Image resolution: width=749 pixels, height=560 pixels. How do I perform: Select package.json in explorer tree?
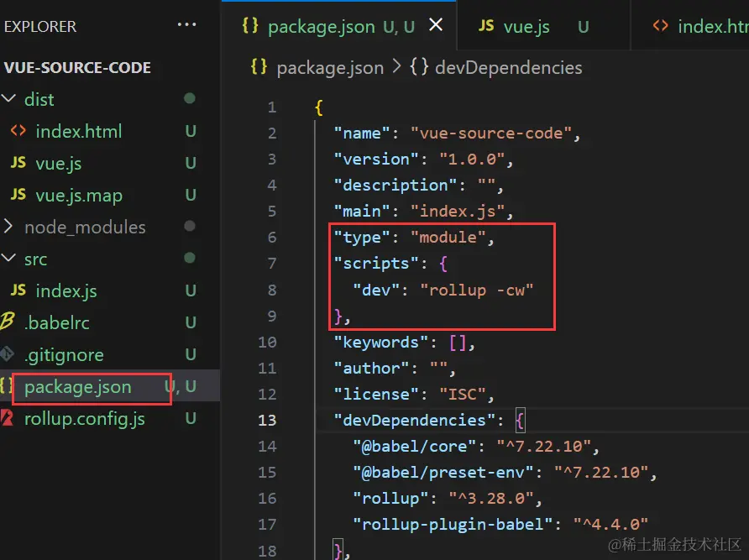(x=77, y=387)
